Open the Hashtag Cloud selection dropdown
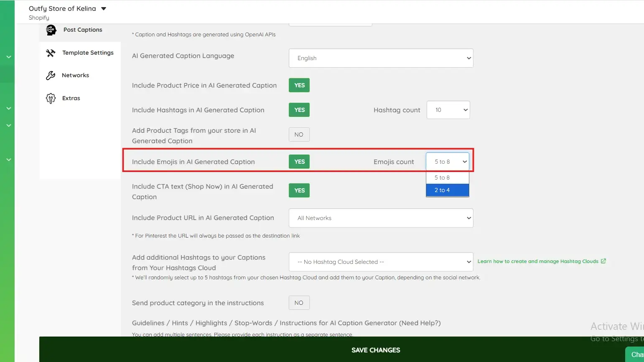644x362 pixels. pos(381,262)
